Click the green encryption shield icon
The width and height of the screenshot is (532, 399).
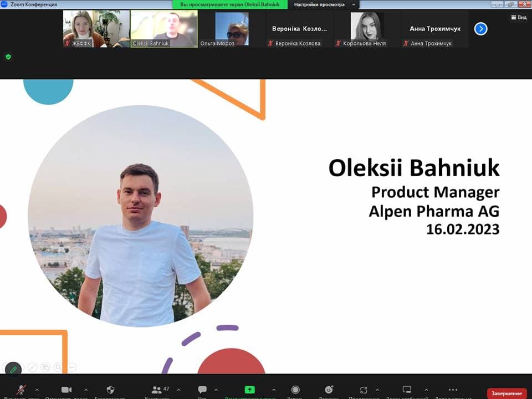click(8, 57)
